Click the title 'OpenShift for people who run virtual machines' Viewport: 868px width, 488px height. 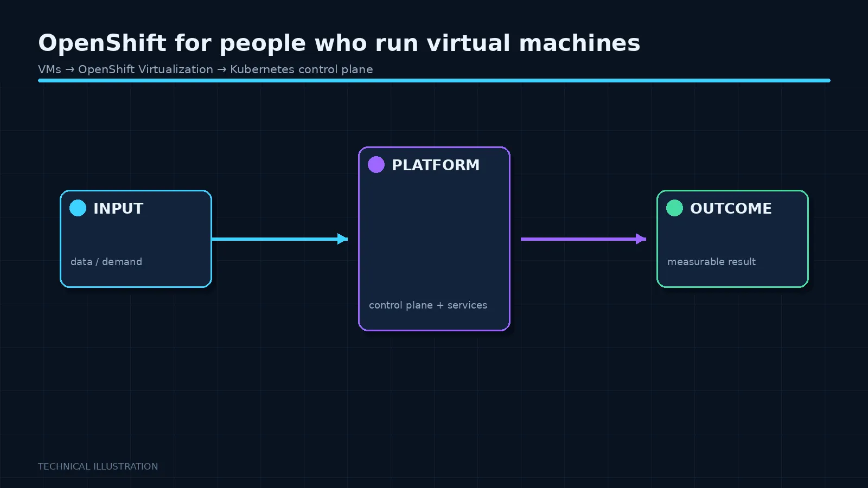[339, 43]
